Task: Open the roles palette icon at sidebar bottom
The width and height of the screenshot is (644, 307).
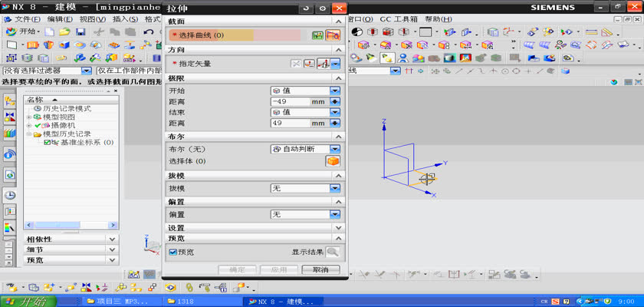Action: coord(10,226)
